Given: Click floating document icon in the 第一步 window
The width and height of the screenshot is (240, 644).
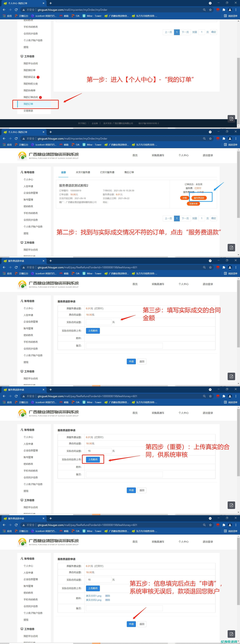Looking at the screenshot, I should (231, 119).
